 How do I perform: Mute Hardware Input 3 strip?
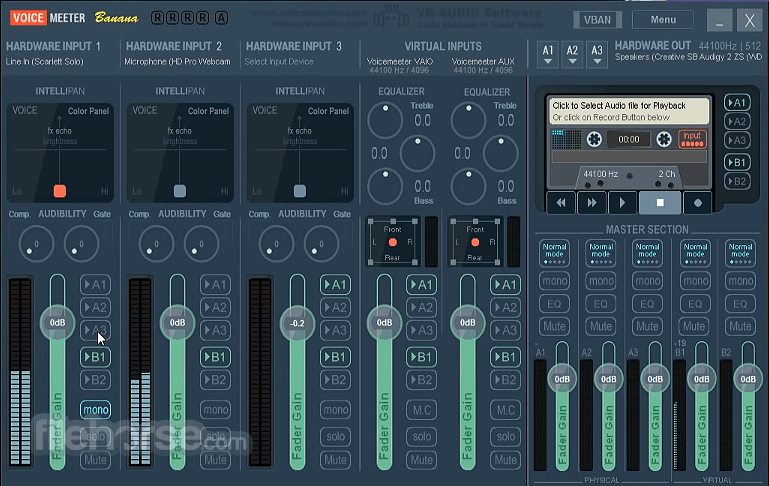[335, 460]
